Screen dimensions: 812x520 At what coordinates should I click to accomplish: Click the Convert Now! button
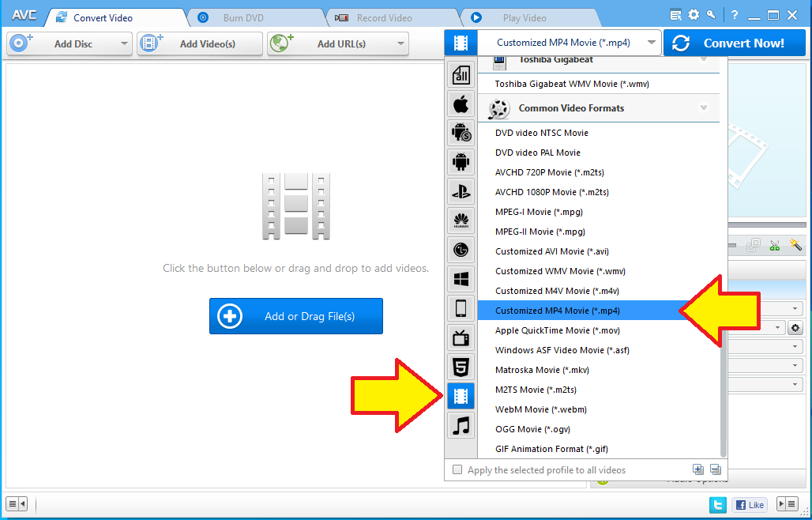point(735,43)
